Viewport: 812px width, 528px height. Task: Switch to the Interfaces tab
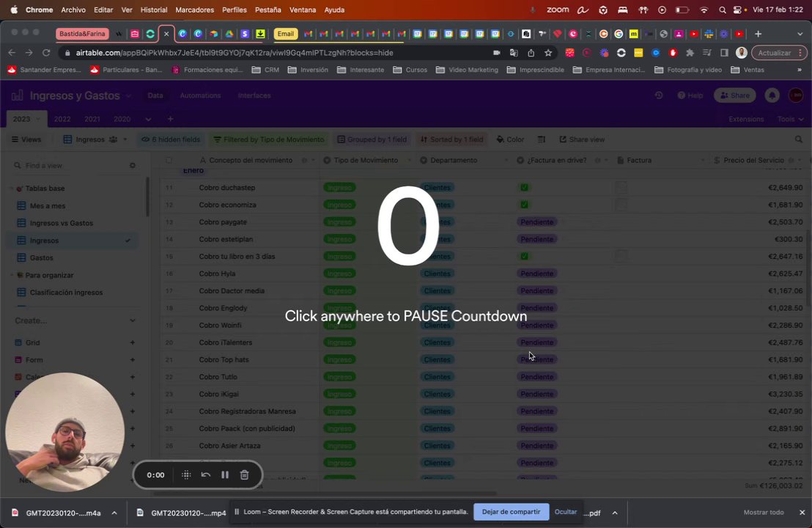(x=254, y=95)
